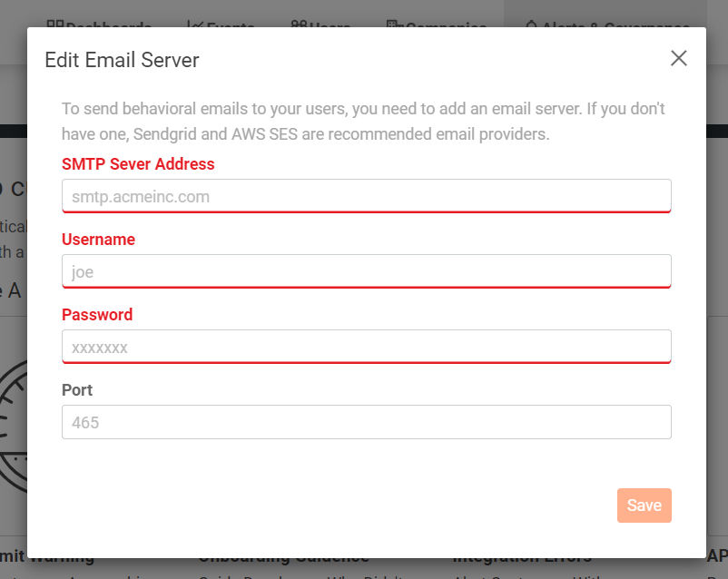Select the Users people icon
Image resolution: width=728 pixels, height=579 pixels.
click(299, 24)
